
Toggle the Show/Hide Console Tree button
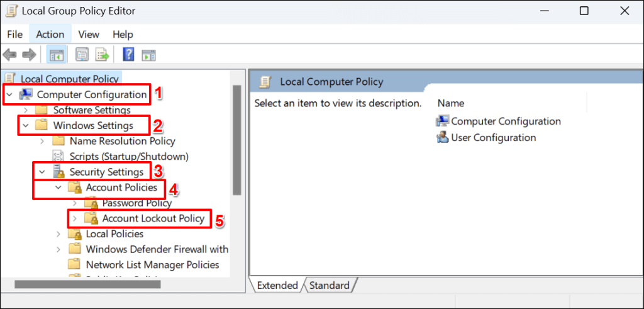[x=55, y=55]
